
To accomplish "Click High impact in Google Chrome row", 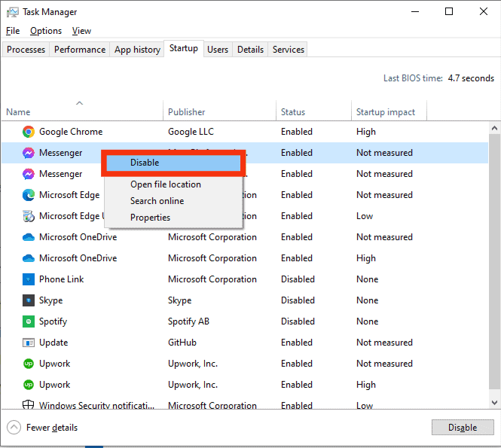I will [x=366, y=132].
